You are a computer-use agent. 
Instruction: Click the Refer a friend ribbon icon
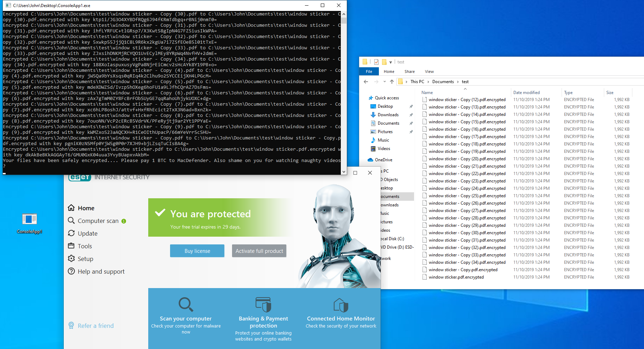(71, 325)
